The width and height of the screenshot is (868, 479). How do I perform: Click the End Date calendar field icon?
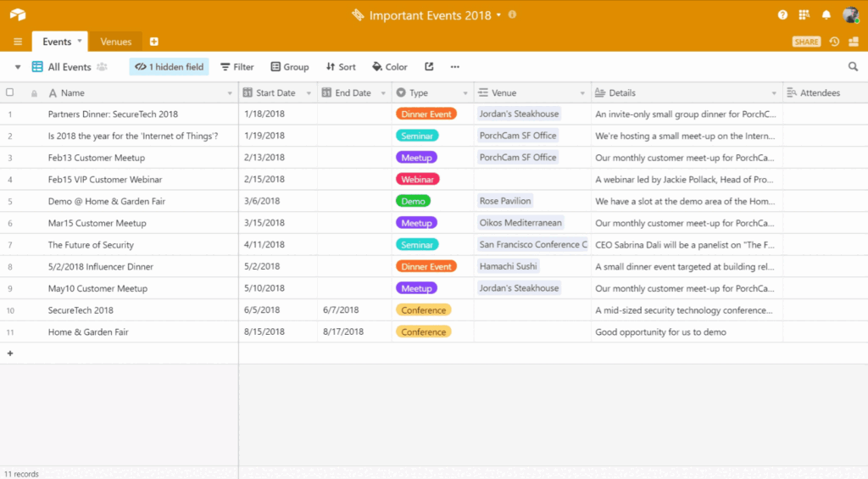pyautogui.click(x=326, y=92)
